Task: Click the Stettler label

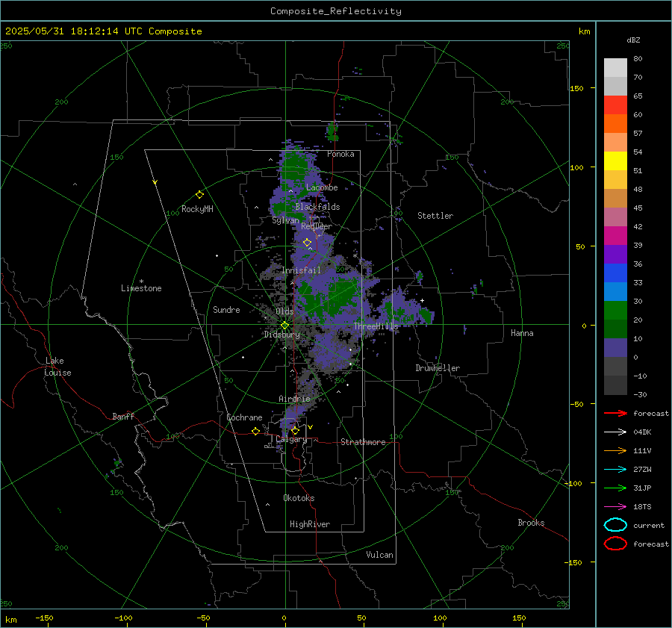Action: 435,216
